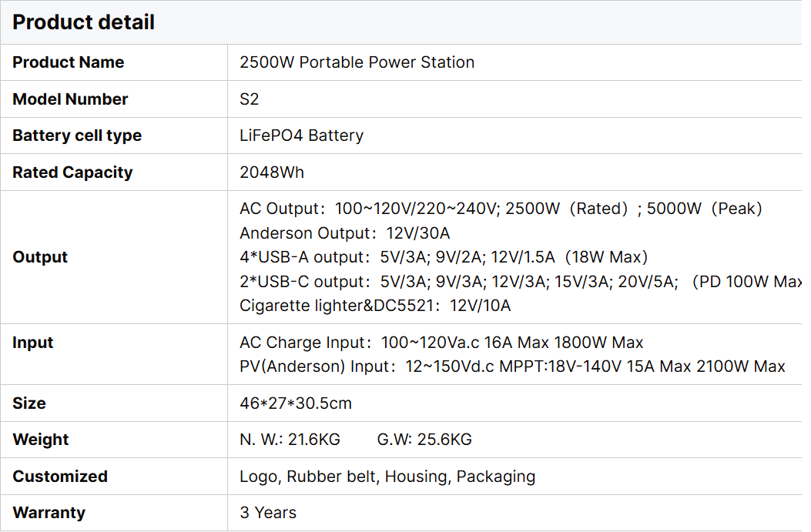Click the 3 Years warranty value
Viewport: 811px width, 532px height.
pyautogui.click(x=268, y=513)
